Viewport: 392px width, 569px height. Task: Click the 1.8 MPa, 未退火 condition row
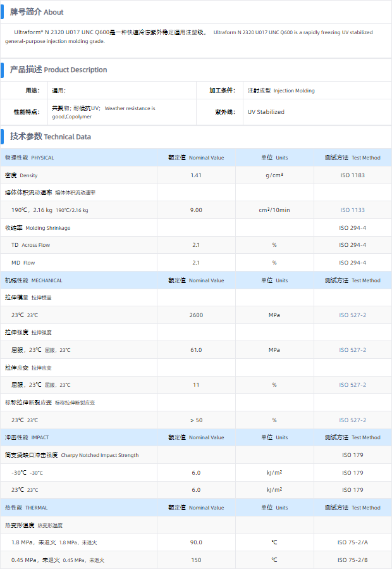coord(54,542)
